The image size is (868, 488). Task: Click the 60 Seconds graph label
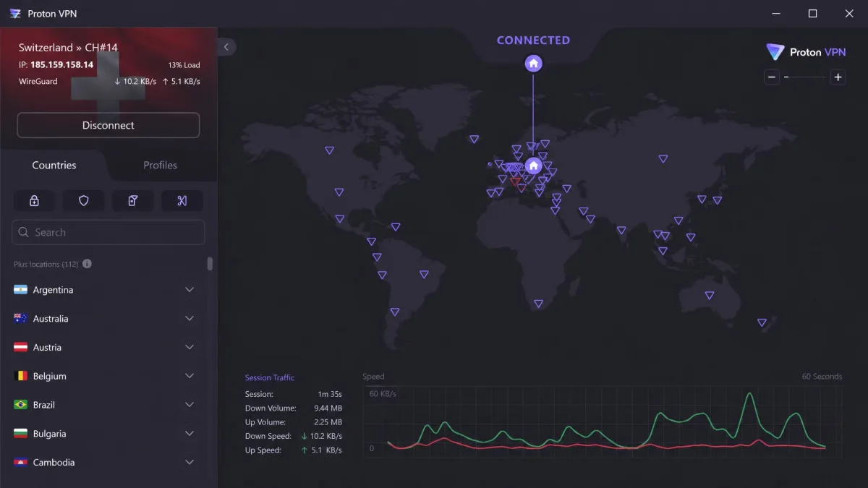pyautogui.click(x=822, y=377)
